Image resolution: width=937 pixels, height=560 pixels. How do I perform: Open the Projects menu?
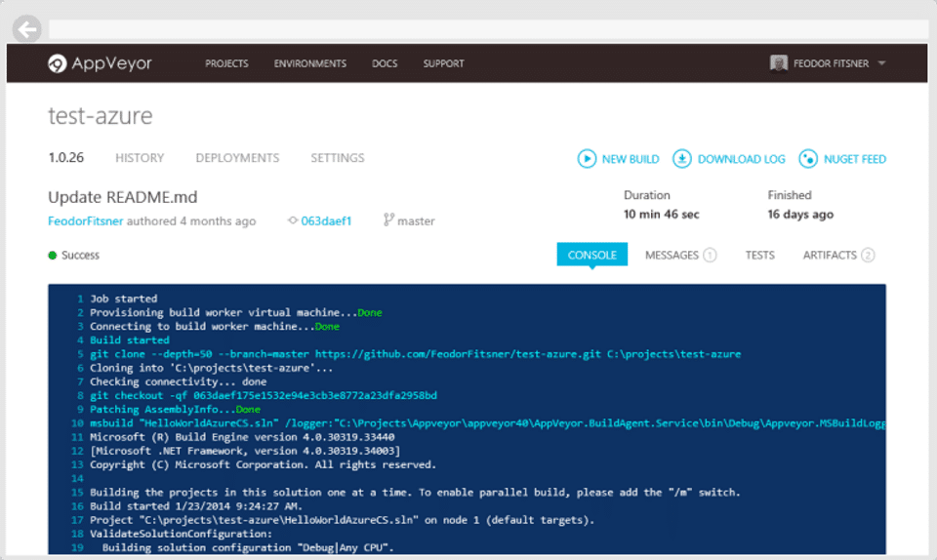coord(226,63)
